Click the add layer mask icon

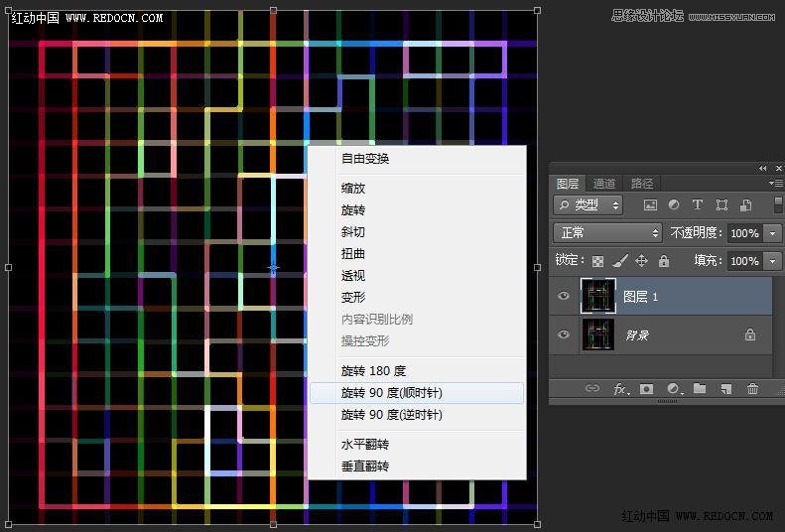pyautogui.click(x=647, y=389)
